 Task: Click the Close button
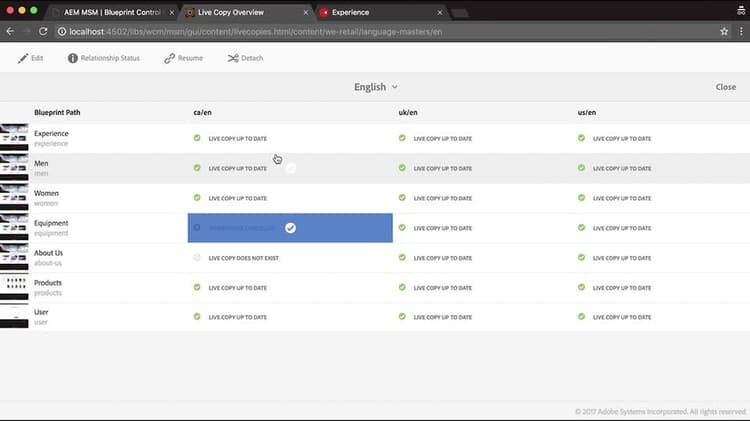coord(726,87)
